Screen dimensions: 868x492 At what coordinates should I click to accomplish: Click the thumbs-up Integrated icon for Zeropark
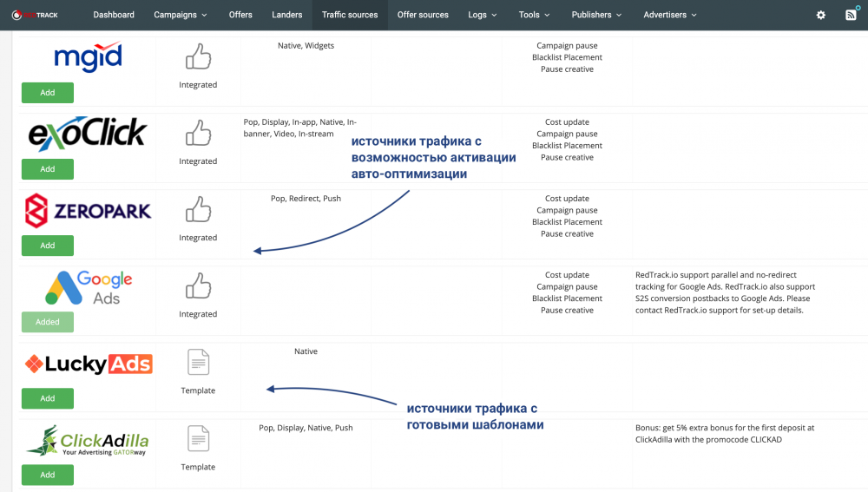tap(198, 208)
